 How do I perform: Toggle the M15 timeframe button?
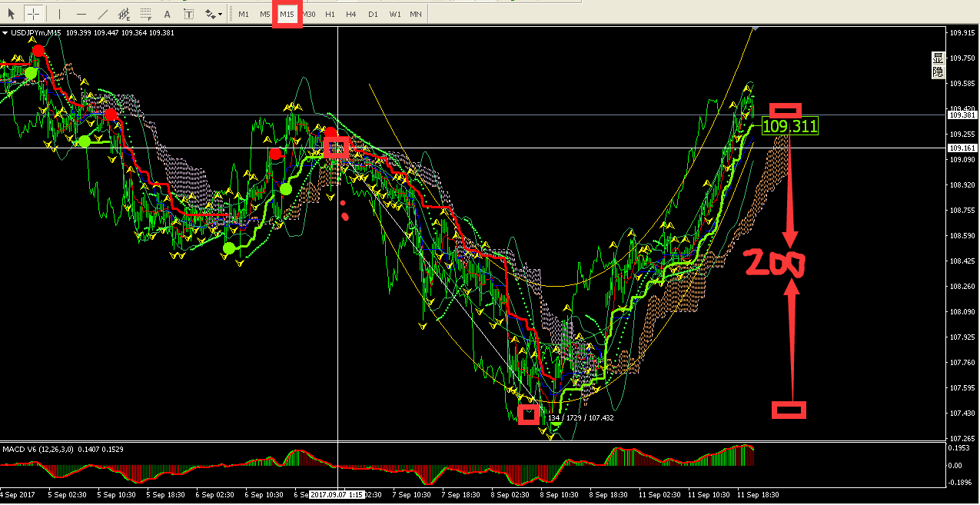pos(287,14)
